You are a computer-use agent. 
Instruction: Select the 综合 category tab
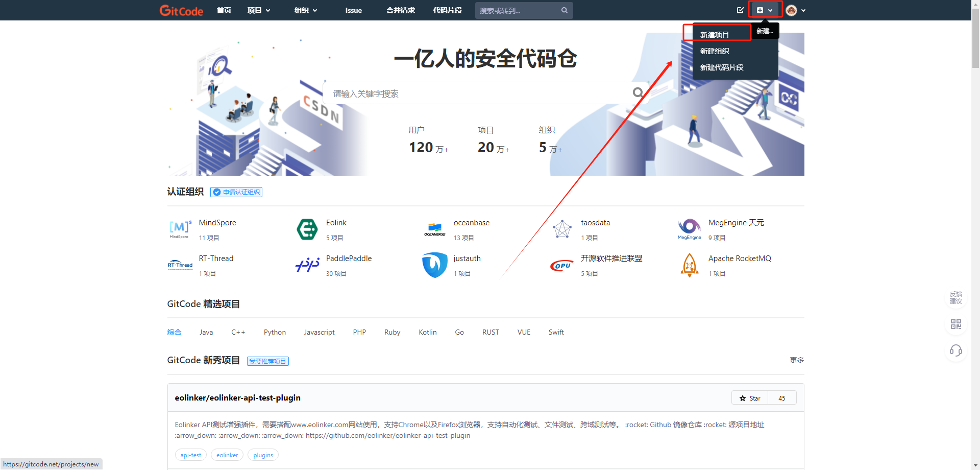tap(174, 332)
